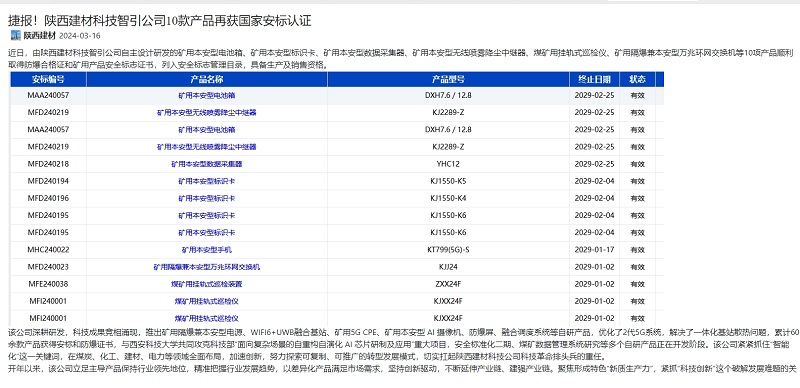Open 矿用本安型标识卡 link in KJ1550-K5 row

(207, 181)
